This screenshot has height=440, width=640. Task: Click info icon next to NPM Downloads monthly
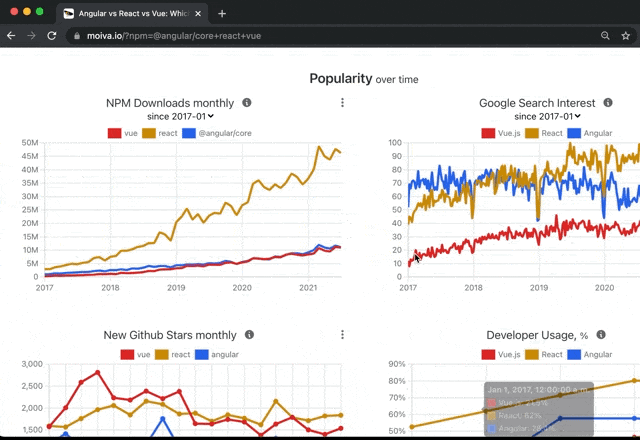click(247, 103)
